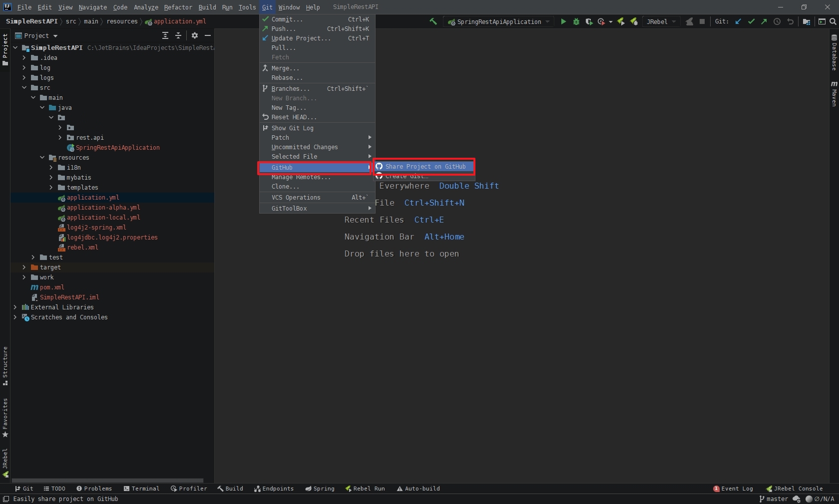Viewport: 839px width, 504px height.
Task: Open GitToolBox submenu
Action: tap(317, 208)
